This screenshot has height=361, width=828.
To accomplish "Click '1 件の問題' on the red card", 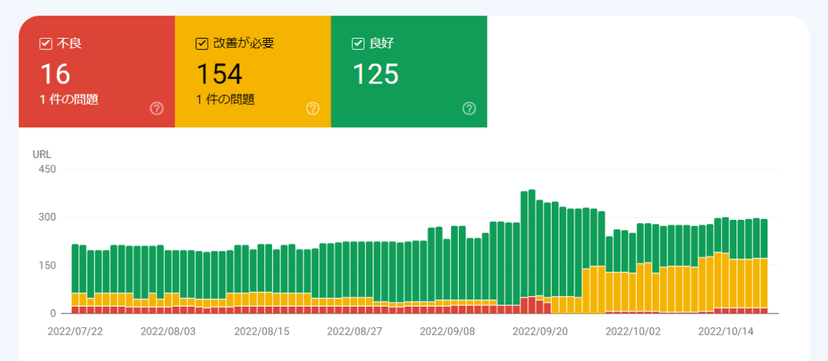I will 69,100.
